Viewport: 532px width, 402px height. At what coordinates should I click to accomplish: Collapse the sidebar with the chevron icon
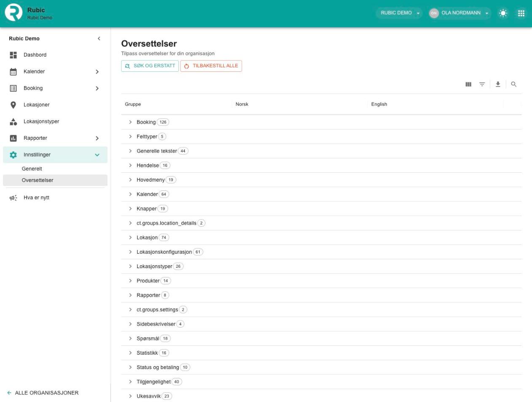tap(99, 38)
